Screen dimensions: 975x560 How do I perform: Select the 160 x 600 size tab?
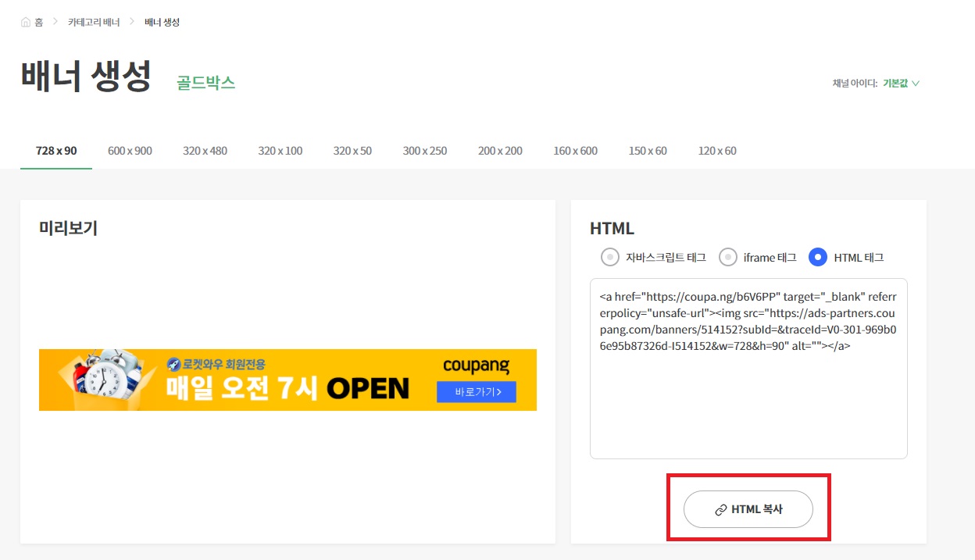tap(575, 151)
